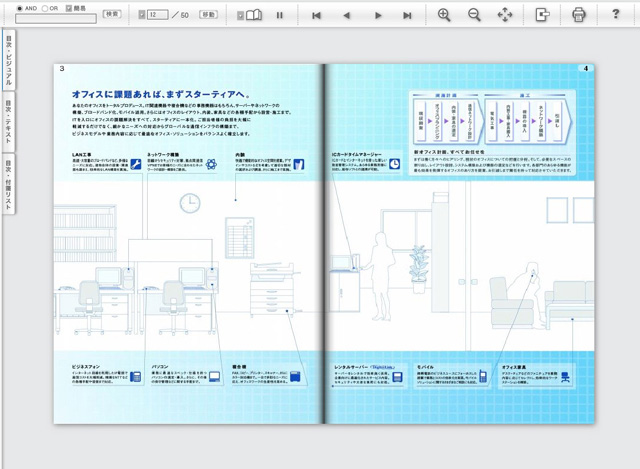Jump to the first page
Screen dimensions: 640x469
317,15
